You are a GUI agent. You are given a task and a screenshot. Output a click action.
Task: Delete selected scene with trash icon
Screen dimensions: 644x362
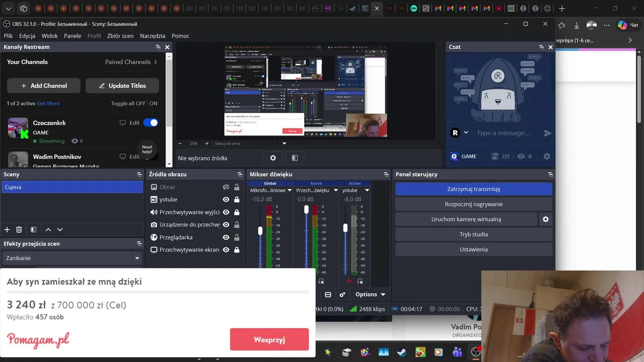[19, 230]
